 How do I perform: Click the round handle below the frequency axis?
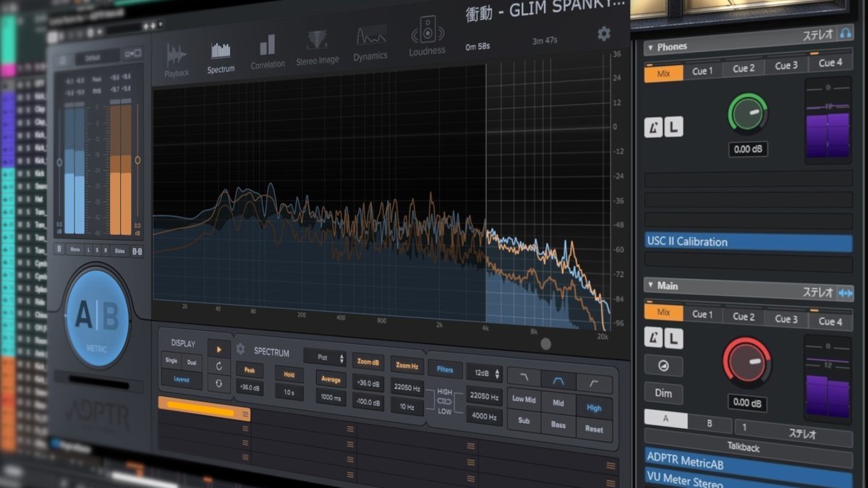[546, 343]
